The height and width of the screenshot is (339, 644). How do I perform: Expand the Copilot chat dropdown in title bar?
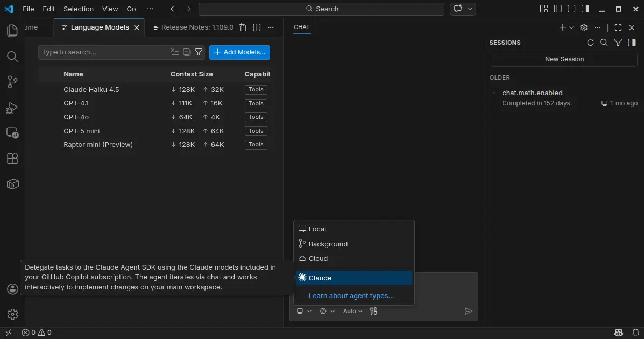click(471, 9)
